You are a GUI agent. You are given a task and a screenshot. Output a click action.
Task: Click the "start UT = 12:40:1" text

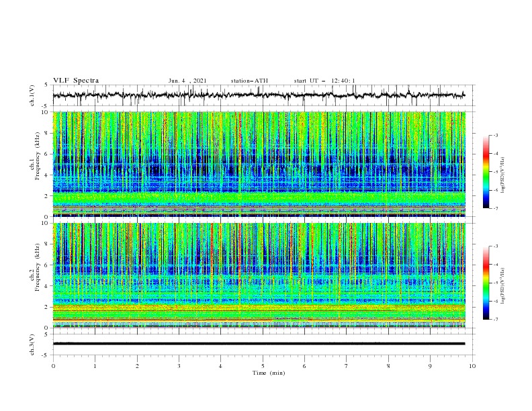pyautogui.click(x=324, y=81)
